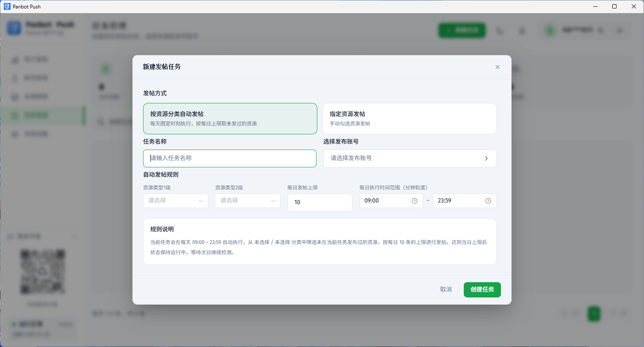Minimize the Panbot Push window
This screenshot has height=347, width=644.
(x=595, y=6)
